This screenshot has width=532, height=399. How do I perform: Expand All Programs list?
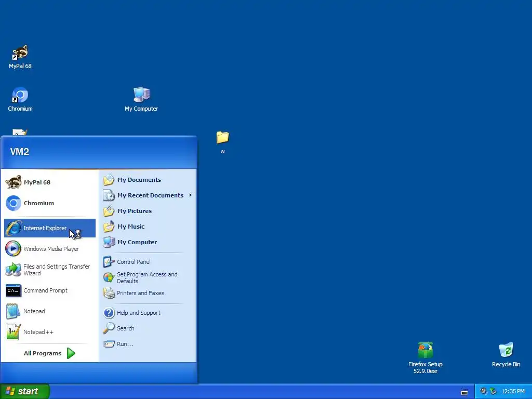[x=49, y=353]
